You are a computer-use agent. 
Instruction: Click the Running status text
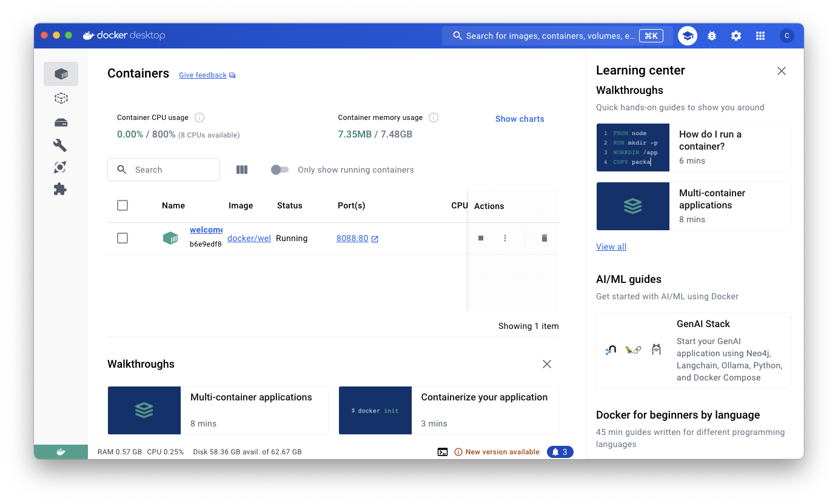[x=292, y=238]
